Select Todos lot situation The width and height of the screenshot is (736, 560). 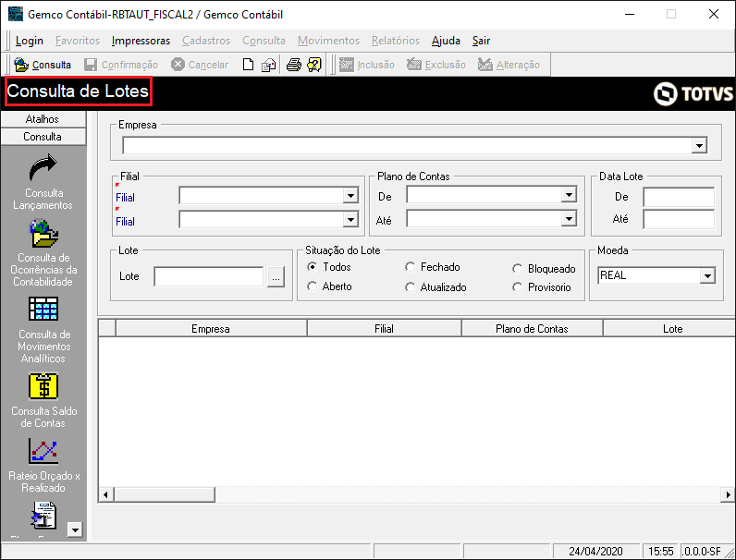click(x=312, y=266)
